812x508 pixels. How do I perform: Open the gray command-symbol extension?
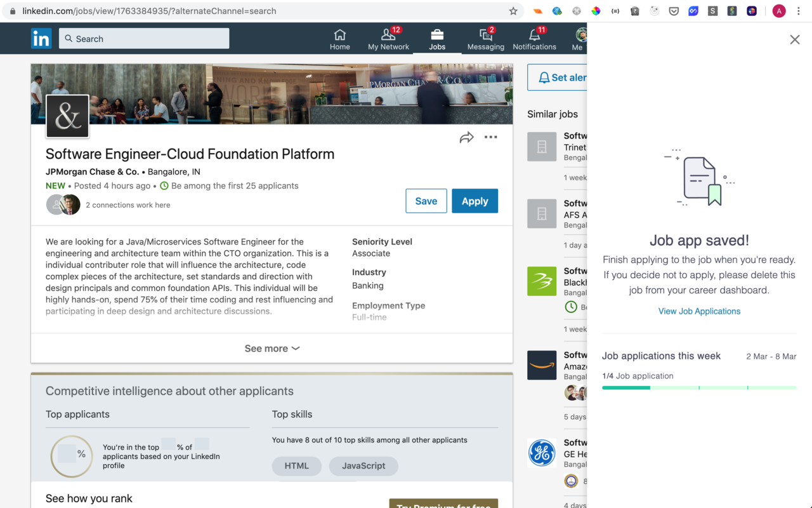(x=577, y=11)
